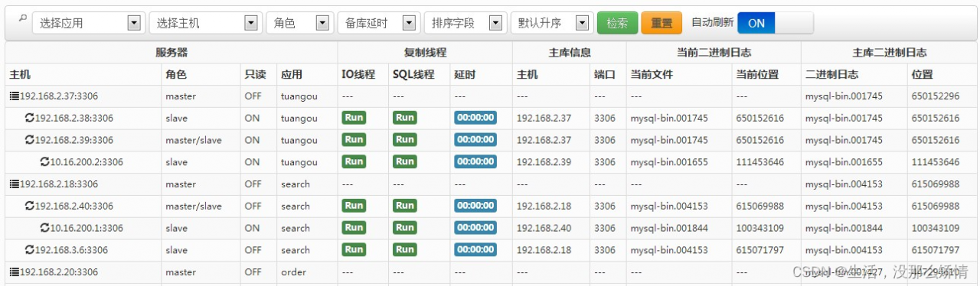980x286 pixels.
Task: Click list icon beside 192.168.2.18:3306
Action: point(14,184)
